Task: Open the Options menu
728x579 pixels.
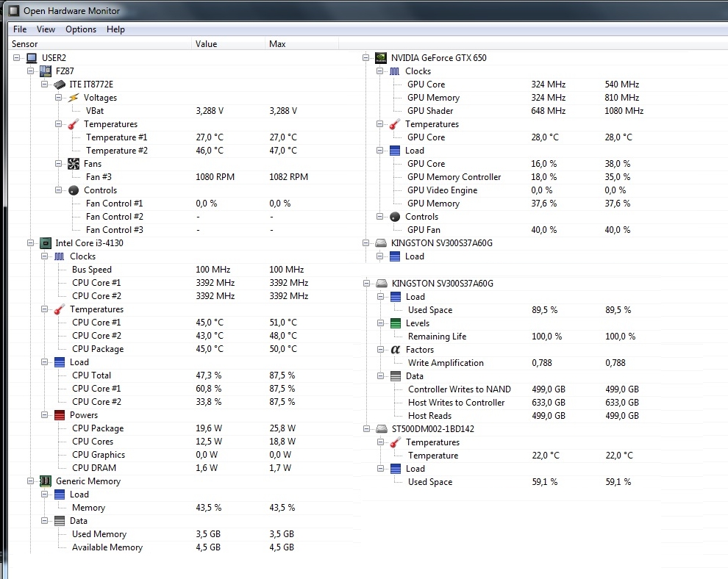Action: tap(81, 29)
